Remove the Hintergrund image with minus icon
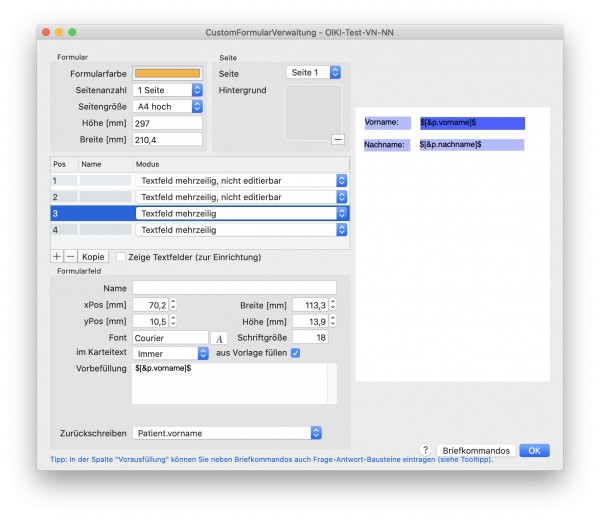The image size is (600, 519). (x=338, y=140)
